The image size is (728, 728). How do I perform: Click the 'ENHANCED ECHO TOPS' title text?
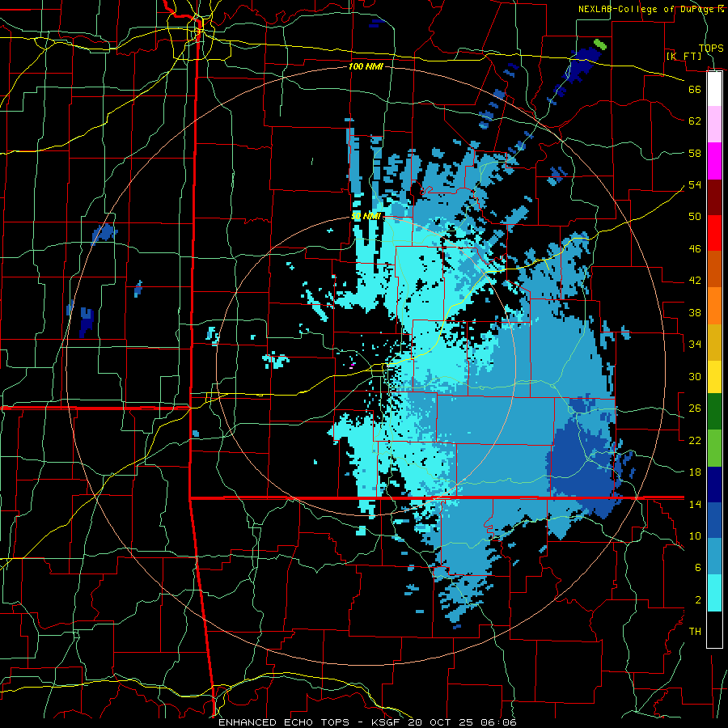pos(284,722)
